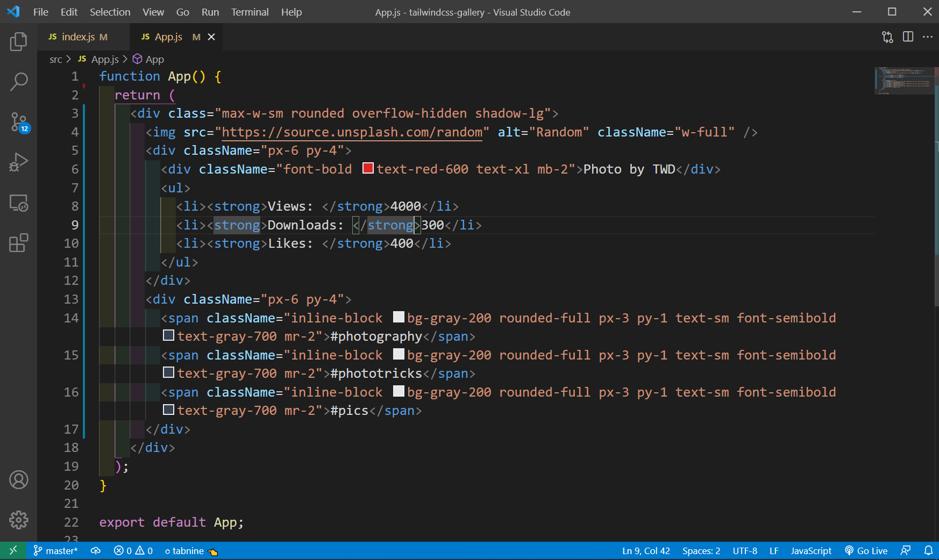This screenshot has height=560, width=939.
Task: Open the red text-red-600 color swatch
Action: pos(368,168)
